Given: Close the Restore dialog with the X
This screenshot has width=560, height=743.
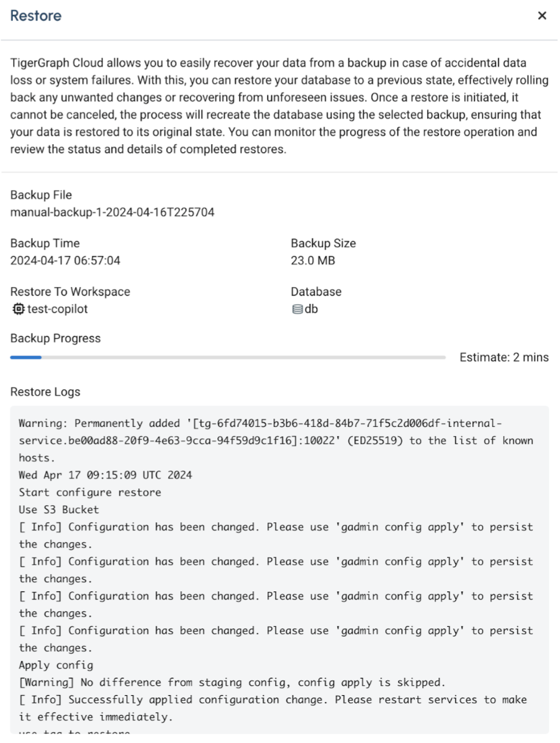Looking at the screenshot, I should click(x=542, y=16).
